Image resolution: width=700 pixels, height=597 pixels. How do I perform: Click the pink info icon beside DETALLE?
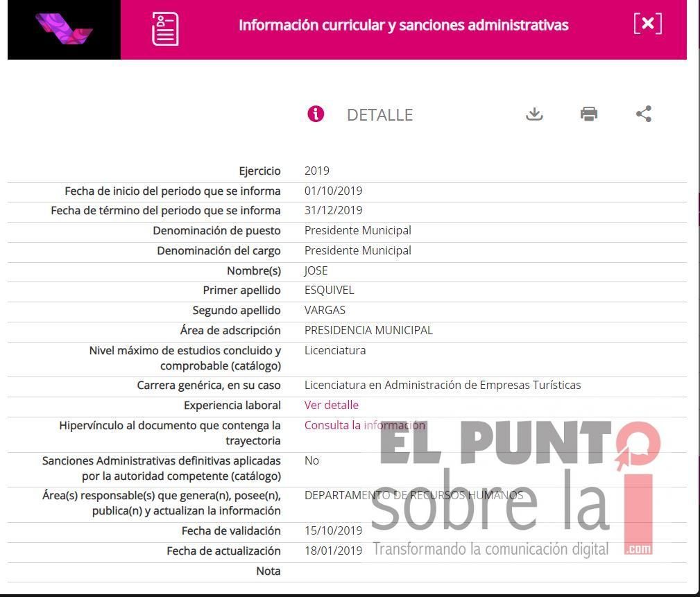coord(316,114)
